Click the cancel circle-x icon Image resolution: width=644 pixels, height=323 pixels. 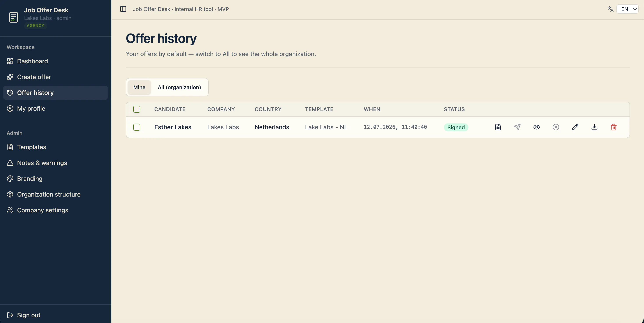pos(556,127)
